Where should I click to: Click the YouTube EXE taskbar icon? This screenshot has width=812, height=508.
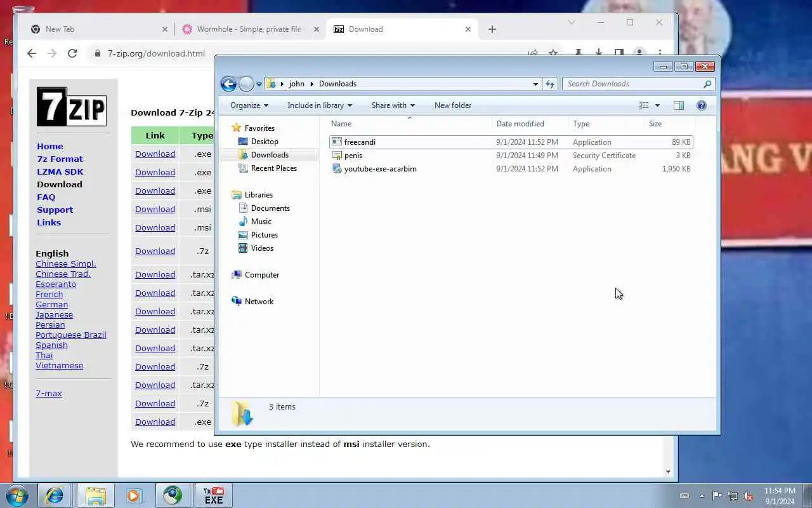tap(214, 495)
